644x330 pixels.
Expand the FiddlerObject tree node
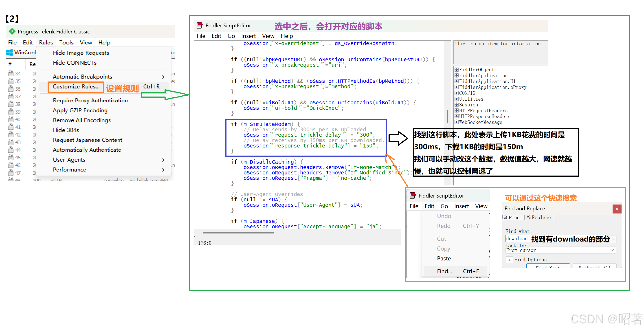coord(457,70)
